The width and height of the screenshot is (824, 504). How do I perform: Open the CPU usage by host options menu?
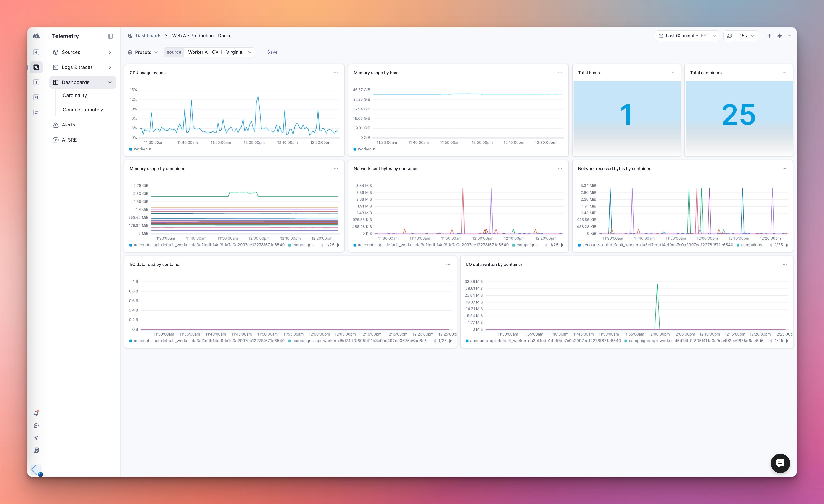pos(336,73)
